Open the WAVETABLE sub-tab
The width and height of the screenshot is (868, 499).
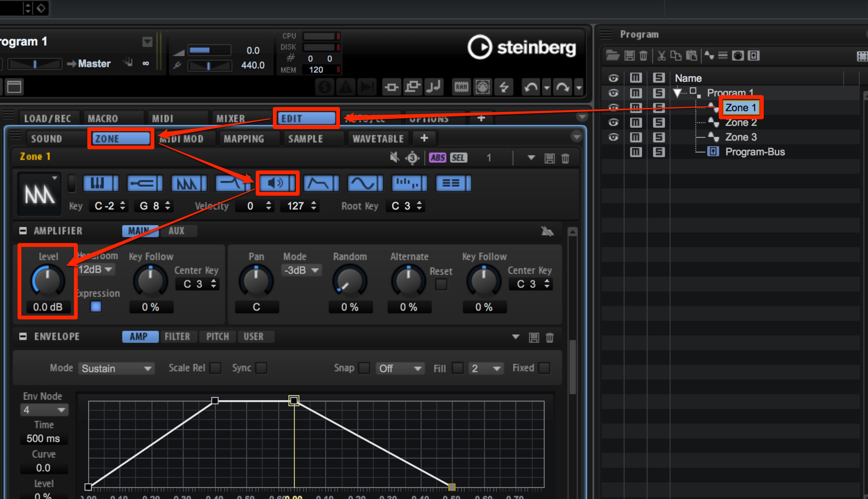[378, 139]
